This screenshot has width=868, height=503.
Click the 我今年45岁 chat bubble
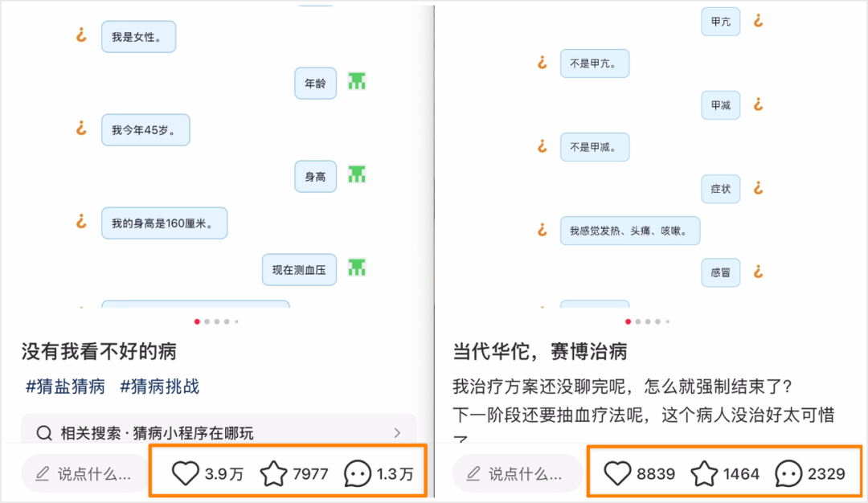click(x=145, y=130)
